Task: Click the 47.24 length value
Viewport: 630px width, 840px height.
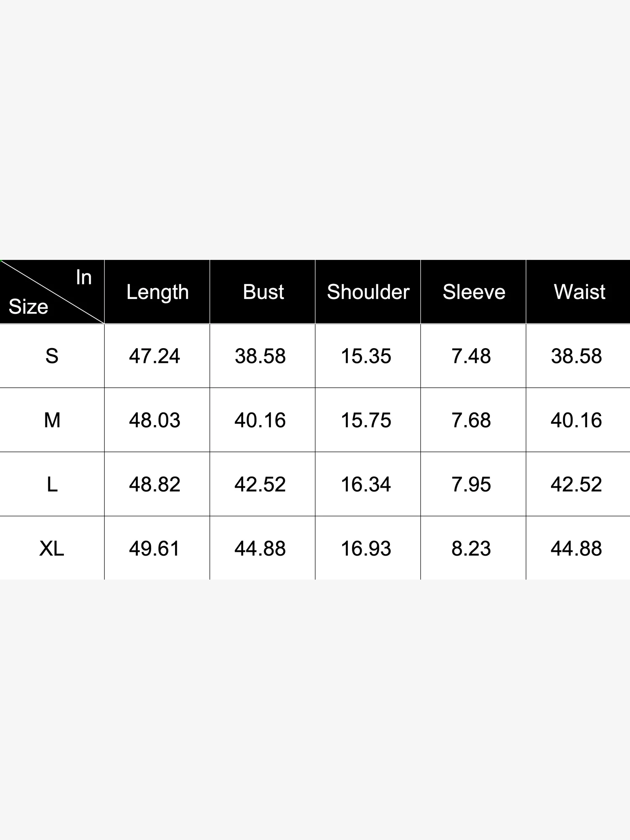Action: click(x=155, y=356)
